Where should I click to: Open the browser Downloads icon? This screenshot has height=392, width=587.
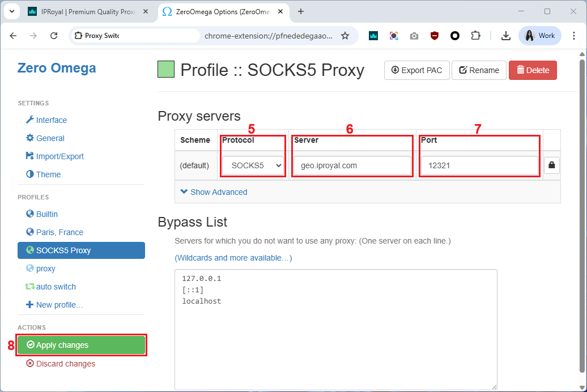click(506, 36)
